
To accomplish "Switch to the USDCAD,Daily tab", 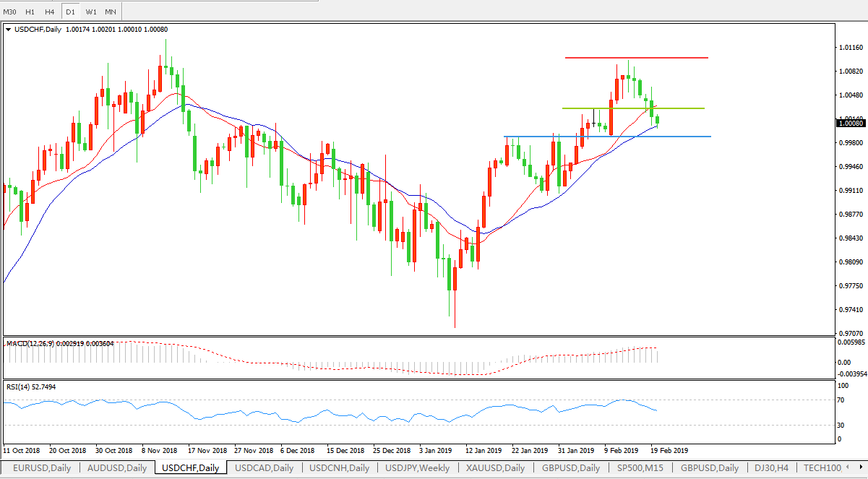I will [x=265, y=468].
